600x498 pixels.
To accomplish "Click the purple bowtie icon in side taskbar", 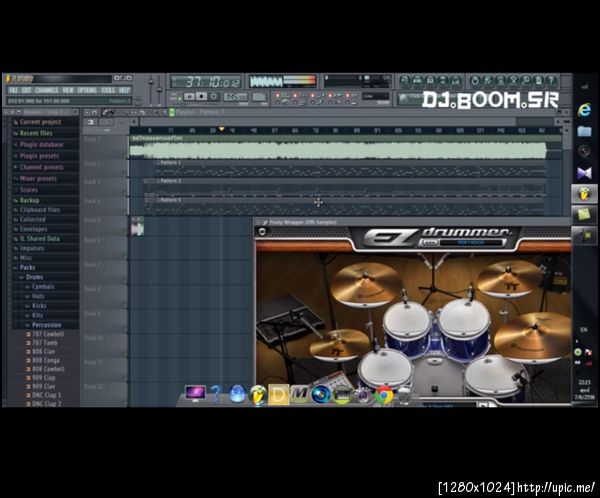I will click(584, 173).
